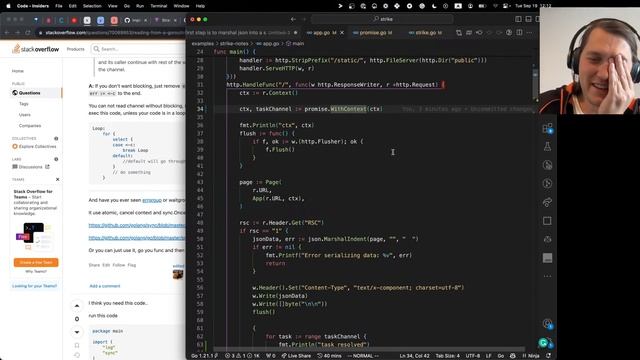Click the orange Create a free Team button
Screen dimensions: 640x360
36,262
